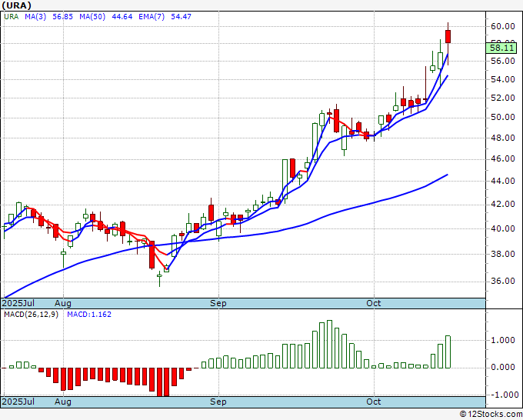523x420 pixels.
Task: Click the 56.00 price axis label
Action: (x=503, y=61)
